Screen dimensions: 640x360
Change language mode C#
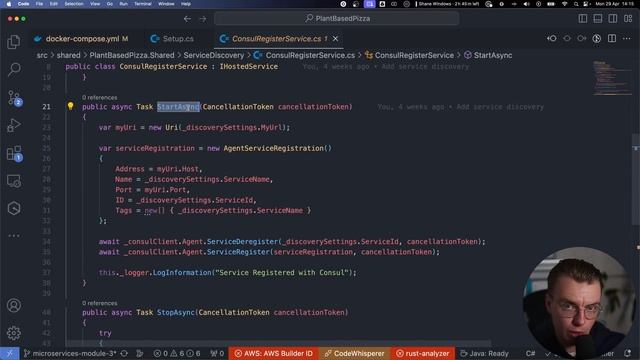531,353
